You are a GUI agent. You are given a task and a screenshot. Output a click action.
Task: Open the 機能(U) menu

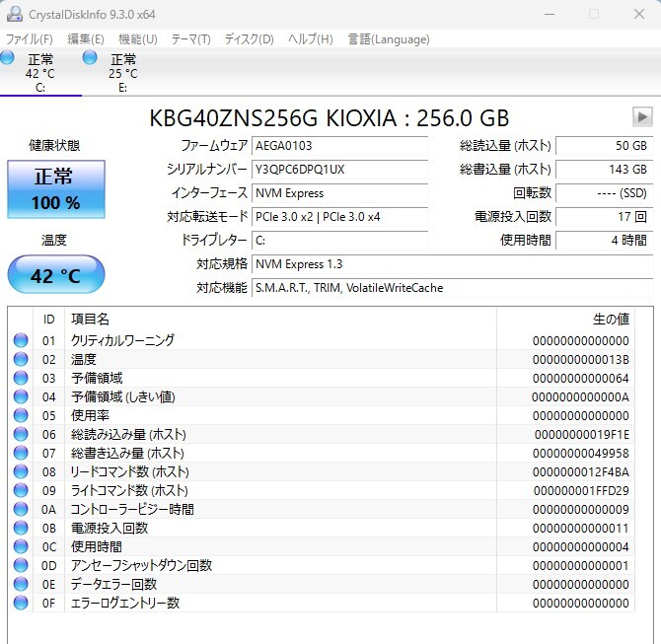[137, 39]
